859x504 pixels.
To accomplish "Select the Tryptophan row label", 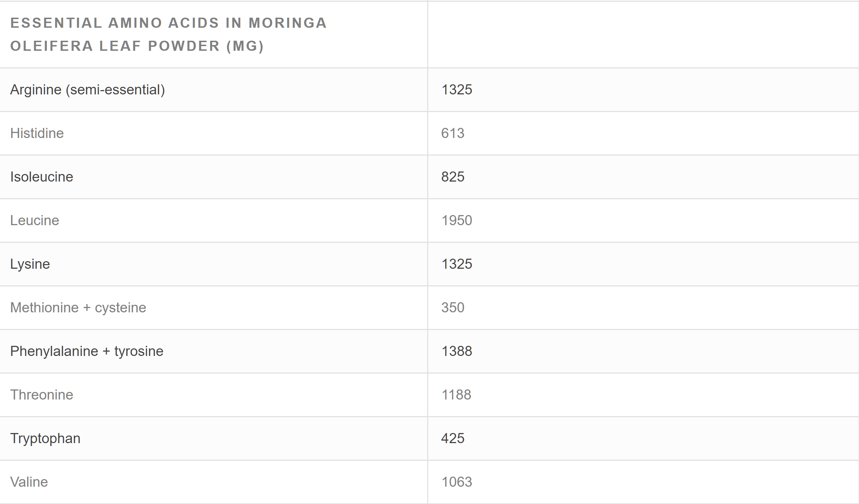I will tap(45, 438).
